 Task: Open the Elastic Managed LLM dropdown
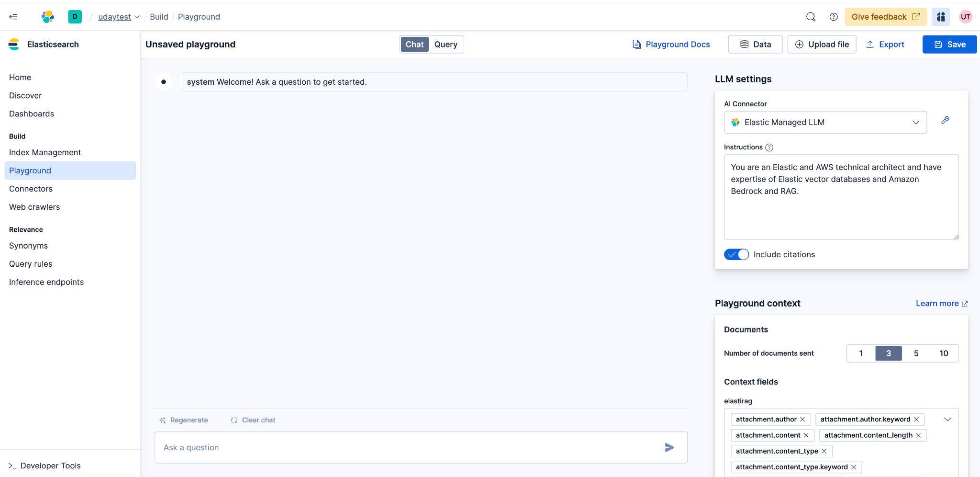click(x=825, y=122)
